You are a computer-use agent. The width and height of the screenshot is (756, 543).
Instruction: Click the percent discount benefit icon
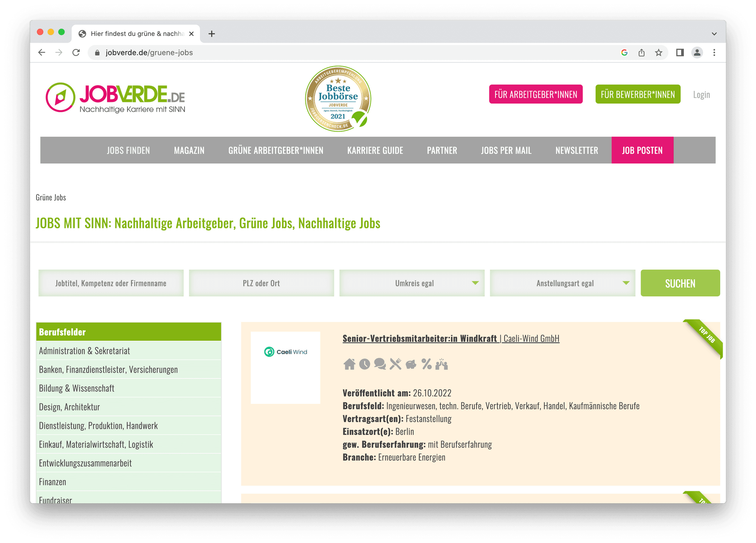point(426,364)
